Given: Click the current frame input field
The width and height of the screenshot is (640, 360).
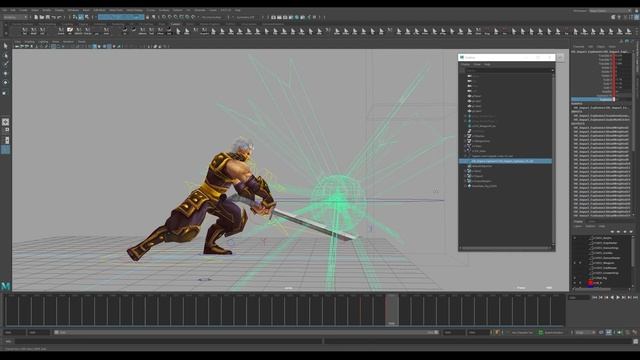Looking at the screenshot, I should click(579, 298).
